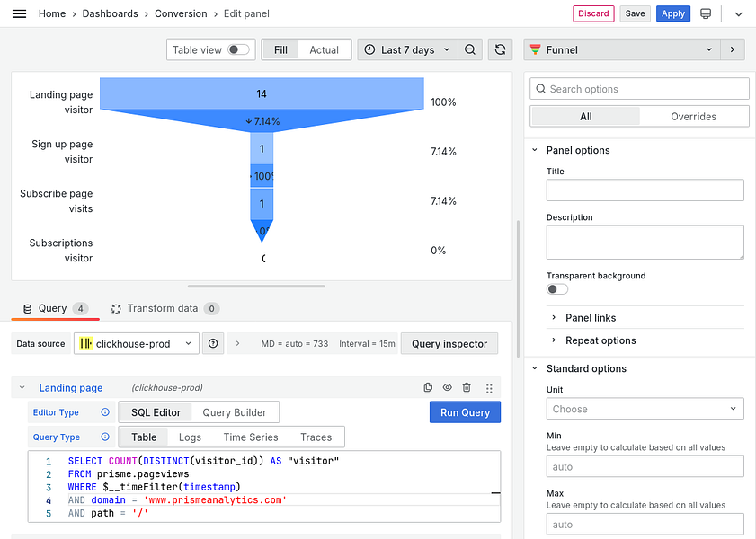Open the Query tab
The image size is (756, 539).
click(56, 308)
